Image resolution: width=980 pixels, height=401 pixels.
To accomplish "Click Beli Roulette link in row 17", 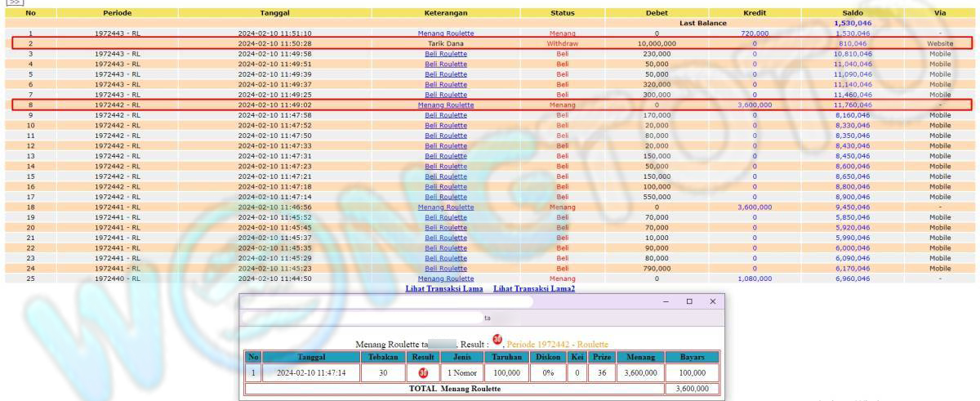I will (446, 197).
